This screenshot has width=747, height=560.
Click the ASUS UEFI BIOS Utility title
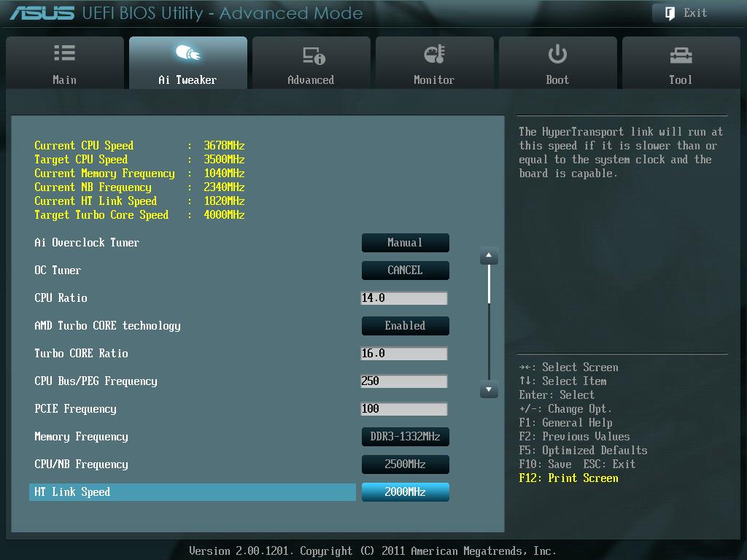click(x=186, y=13)
